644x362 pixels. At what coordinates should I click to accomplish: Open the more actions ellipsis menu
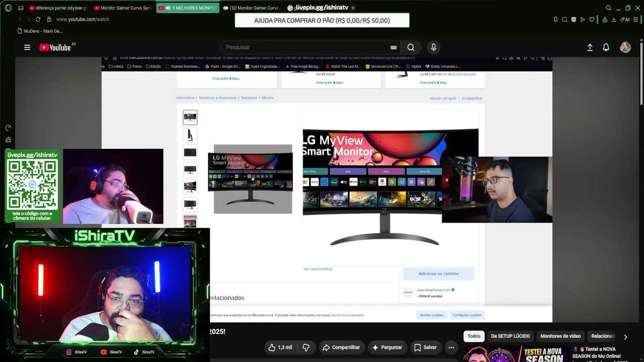[x=451, y=347]
